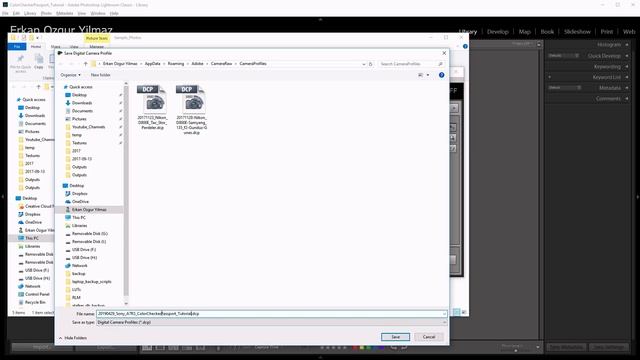
Task: Switch to Book module
Action: (x=547, y=32)
